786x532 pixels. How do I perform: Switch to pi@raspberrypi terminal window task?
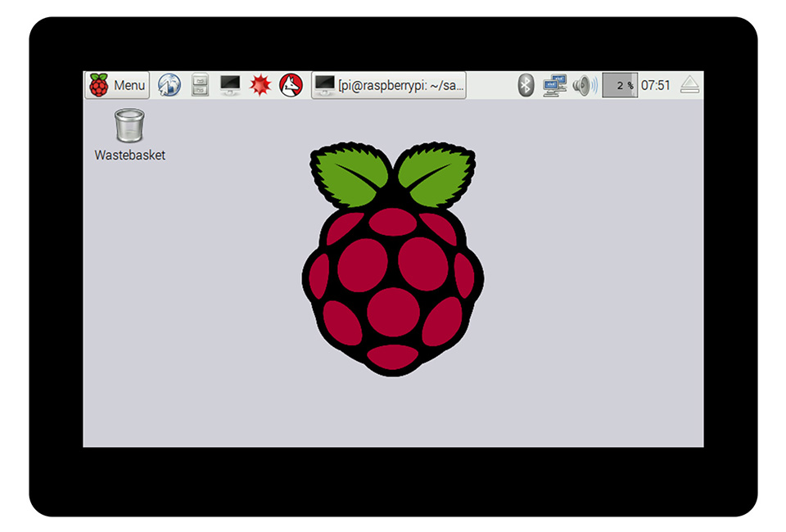(x=389, y=85)
